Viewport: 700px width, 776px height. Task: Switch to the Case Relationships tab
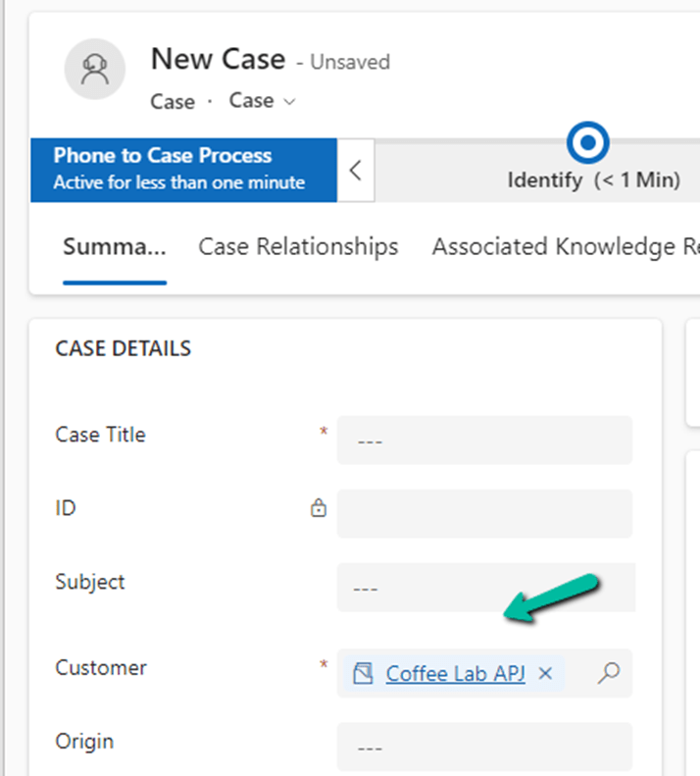coord(298,247)
